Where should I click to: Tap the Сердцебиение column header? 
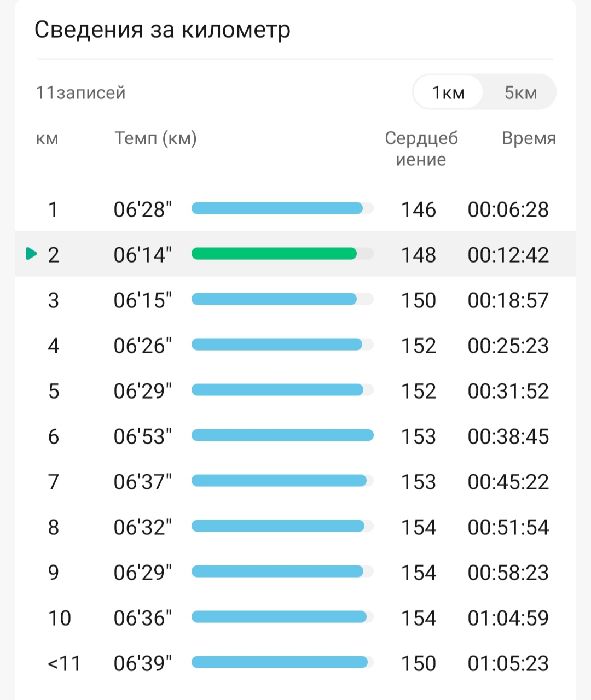click(x=421, y=149)
